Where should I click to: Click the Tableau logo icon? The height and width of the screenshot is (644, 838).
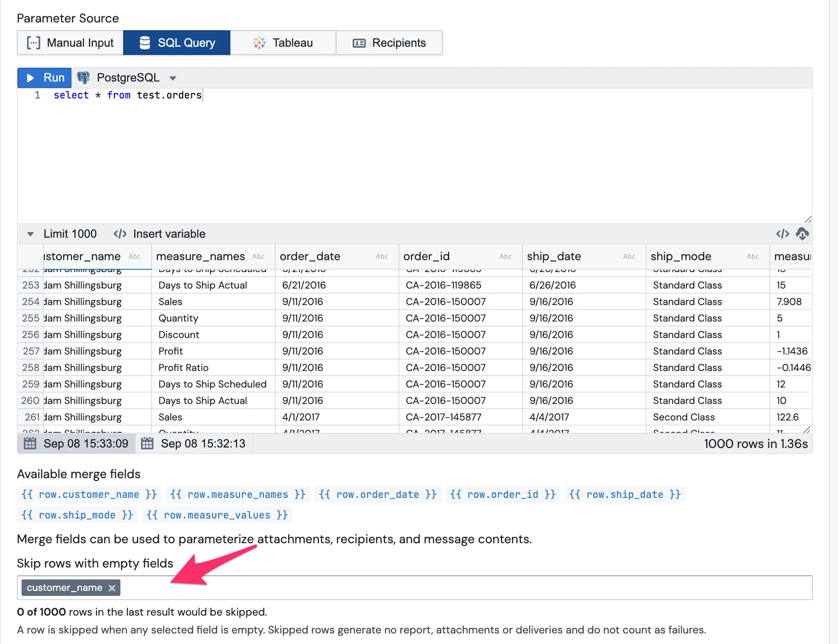point(259,43)
